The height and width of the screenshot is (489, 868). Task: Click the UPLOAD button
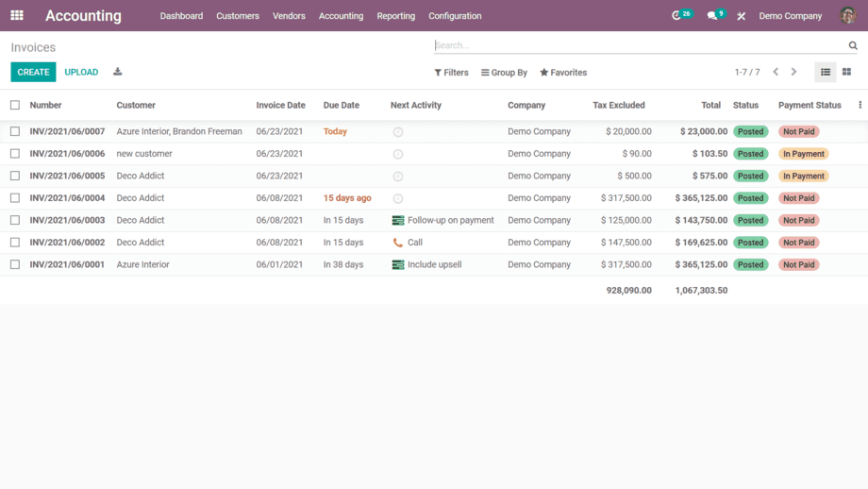pos(81,73)
